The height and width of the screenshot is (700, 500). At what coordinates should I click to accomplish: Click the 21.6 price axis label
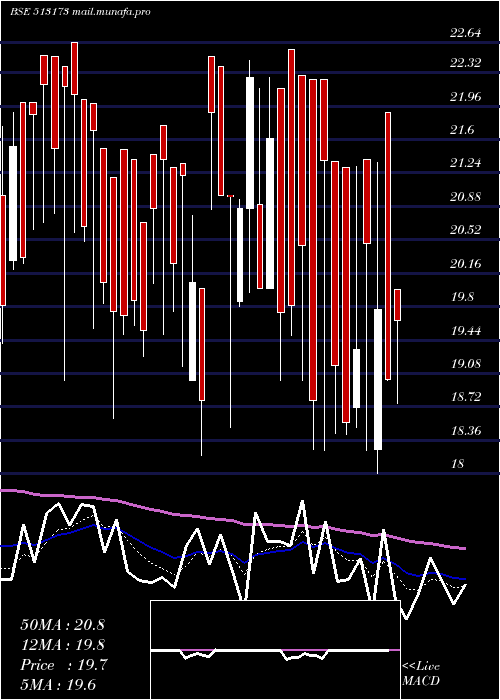[462, 130]
